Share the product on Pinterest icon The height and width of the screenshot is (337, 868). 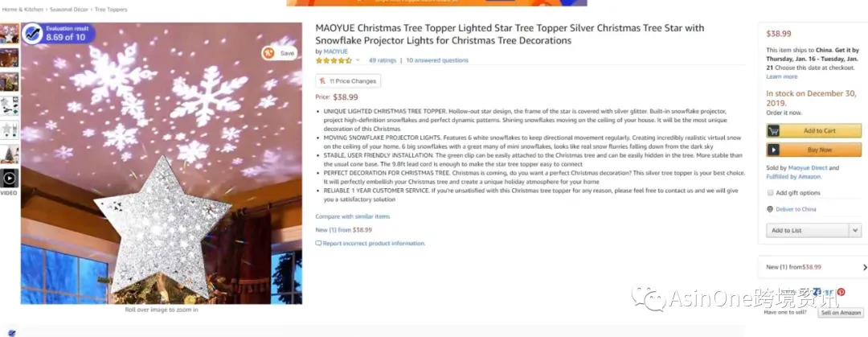click(x=841, y=292)
